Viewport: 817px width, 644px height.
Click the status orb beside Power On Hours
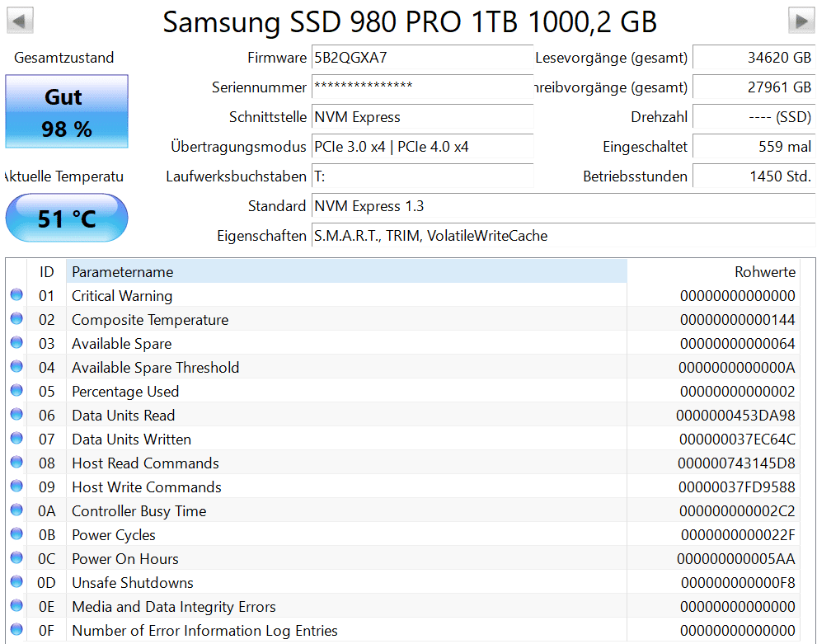pyautogui.click(x=16, y=558)
